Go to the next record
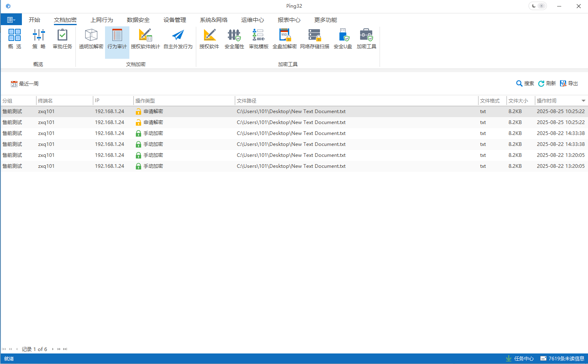The image size is (588, 364). pyautogui.click(x=53, y=349)
